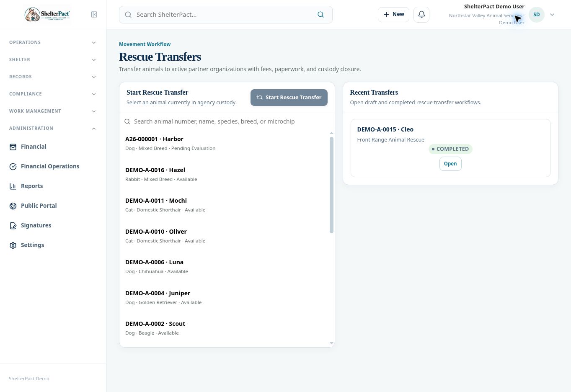Click the animal list search magnifier icon

127,121
